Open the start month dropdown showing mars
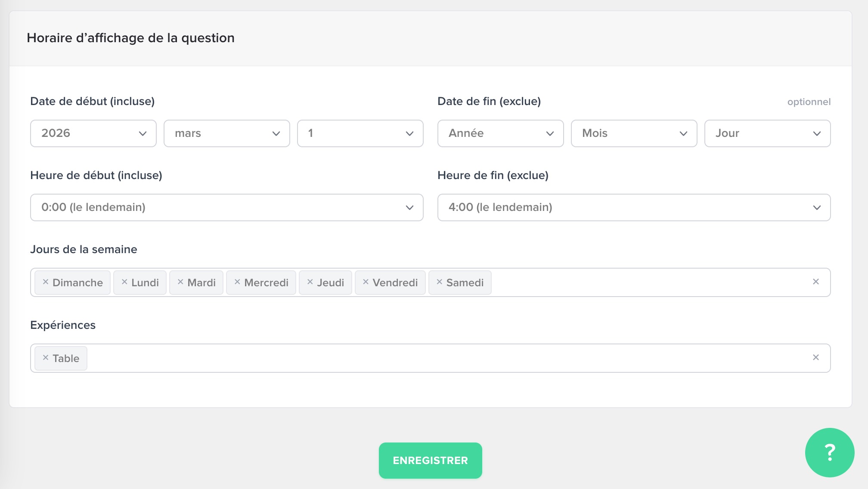Image resolution: width=868 pixels, height=489 pixels. tap(227, 133)
